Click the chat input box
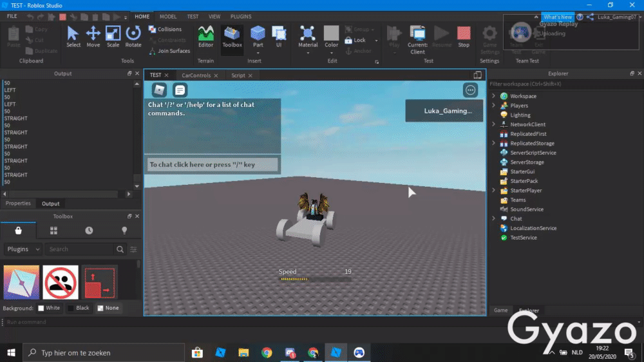644x362 pixels. pos(213,164)
